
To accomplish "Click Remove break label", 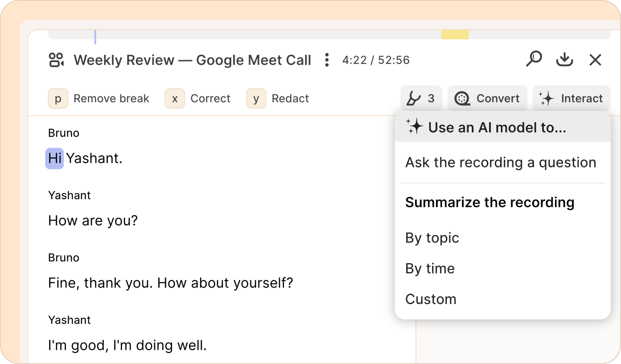I will point(111,98).
